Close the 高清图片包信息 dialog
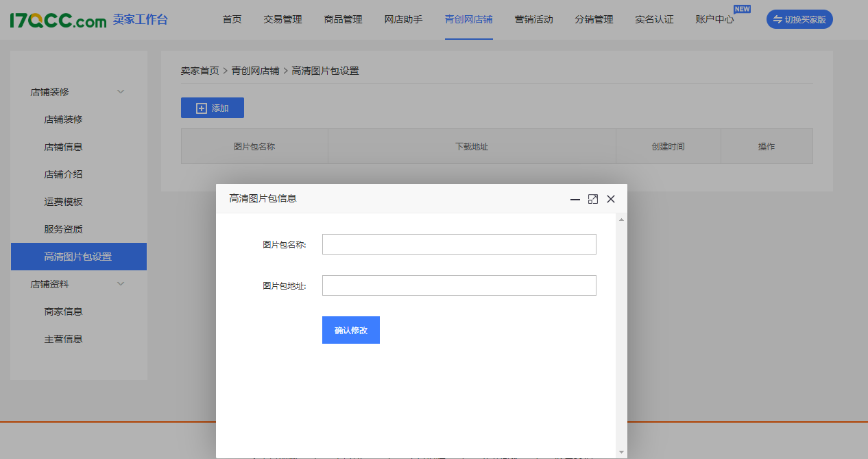Screen dimensions: 868x459 point(611,199)
